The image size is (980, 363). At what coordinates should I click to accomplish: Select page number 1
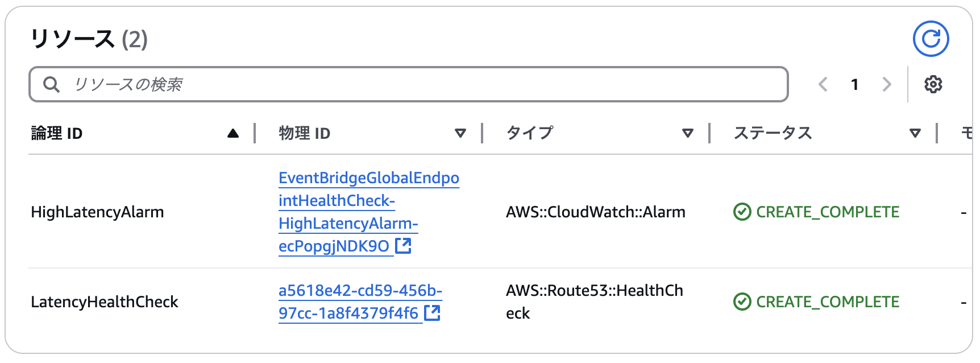click(x=854, y=84)
